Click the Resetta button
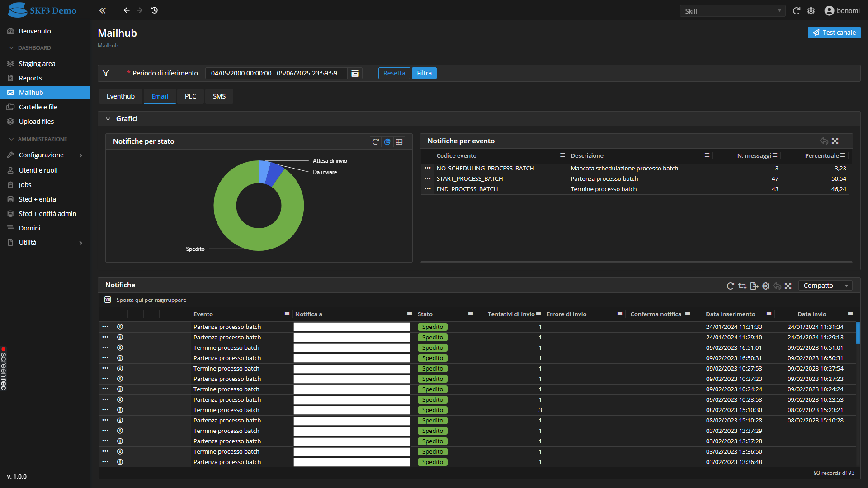Viewport: 868px width, 488px height. tap(394, 73)
